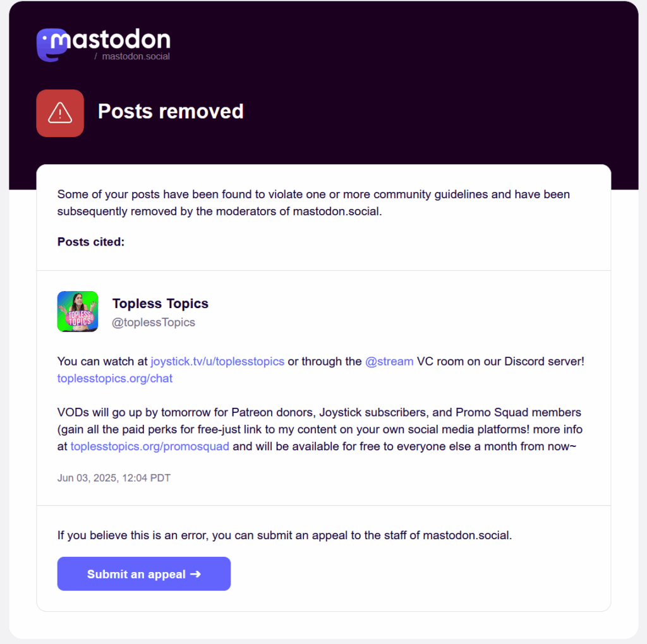The image size is (647, 644).
Task: Click the slash separator before mastodon.social
Action: [96, 56]
